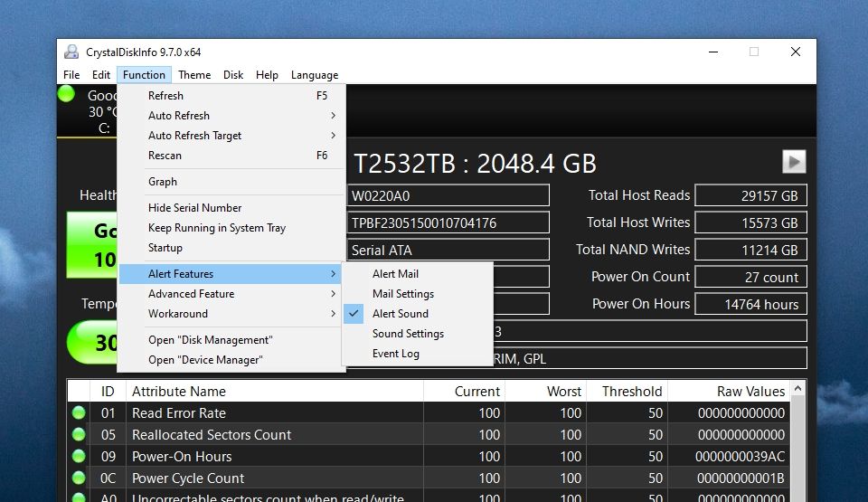
Task: Open Sound Settings from the submenu
Action: point(418,334)
